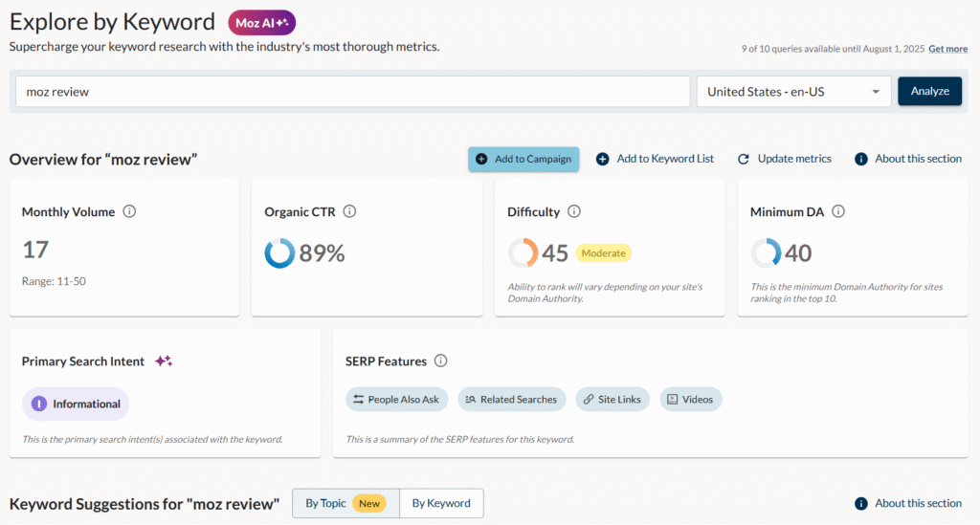Click the Add to Keyword List plus icon

click(x=603, y=159)
